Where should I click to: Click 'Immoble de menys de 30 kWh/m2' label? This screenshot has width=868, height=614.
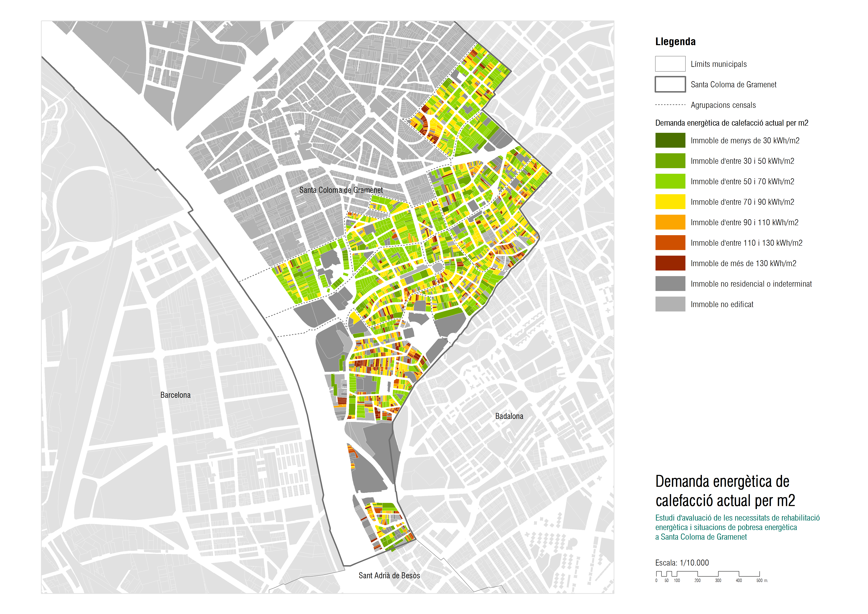(745, 141)
